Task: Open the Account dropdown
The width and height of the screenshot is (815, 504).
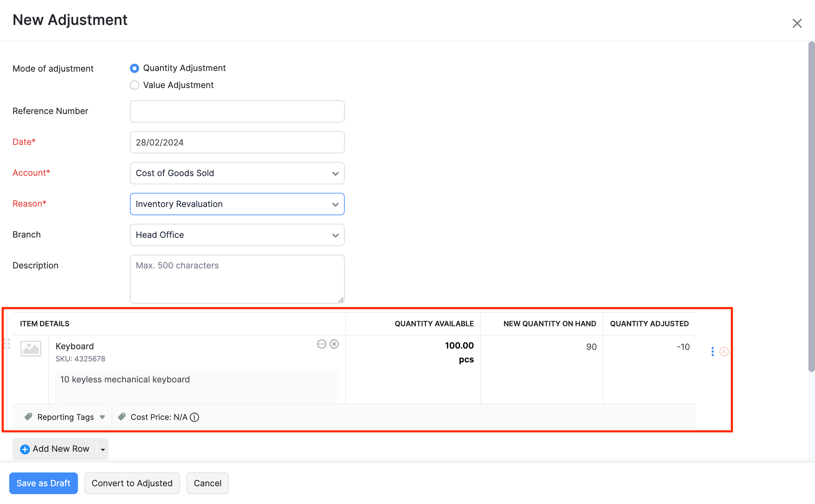Action: (x=237, y=173)
